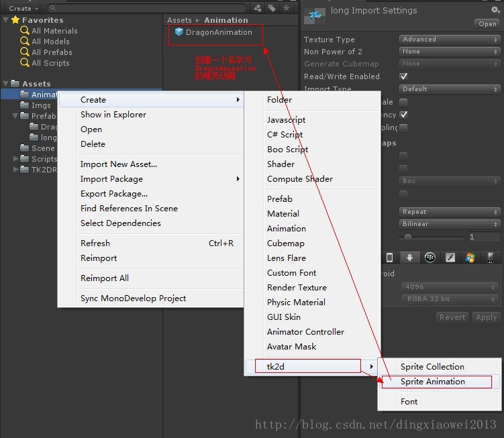504x438 pixels.
Task: Click the Aniso Level slider handle
Action: pyautogui.click(x=408, y=237)
